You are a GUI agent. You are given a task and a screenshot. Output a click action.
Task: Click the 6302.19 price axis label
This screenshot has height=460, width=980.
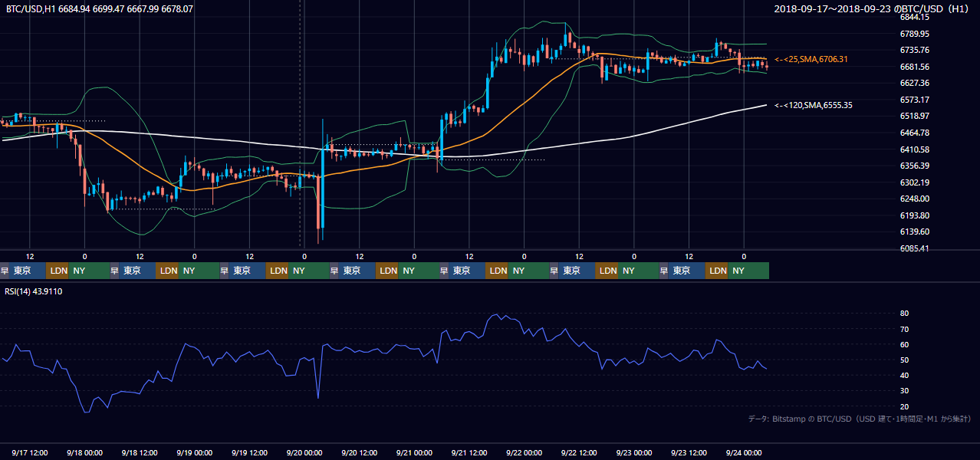(915, 182)
